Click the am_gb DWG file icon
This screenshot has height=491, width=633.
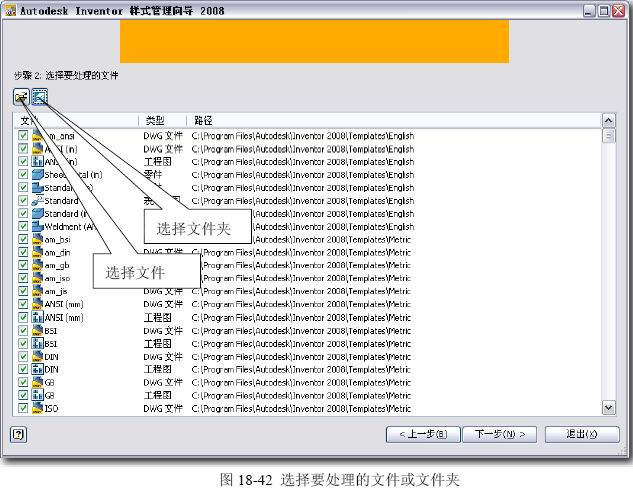point(38,265)
